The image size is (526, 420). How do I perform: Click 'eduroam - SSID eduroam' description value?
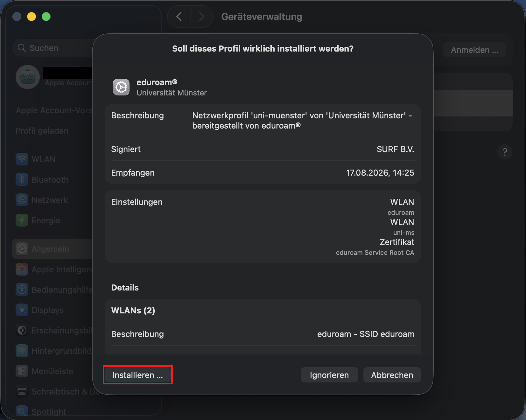pyautogui.click(x=366, y=334)
